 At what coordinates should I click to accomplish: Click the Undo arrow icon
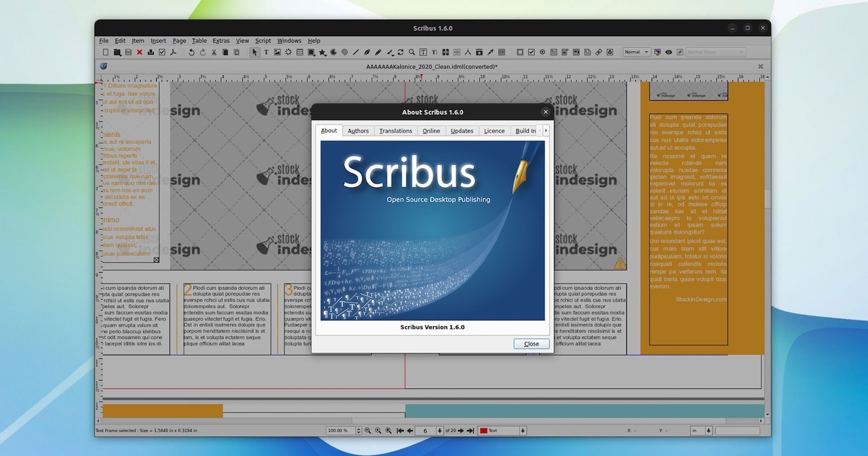pyautogui.click(x=192, y=52)
